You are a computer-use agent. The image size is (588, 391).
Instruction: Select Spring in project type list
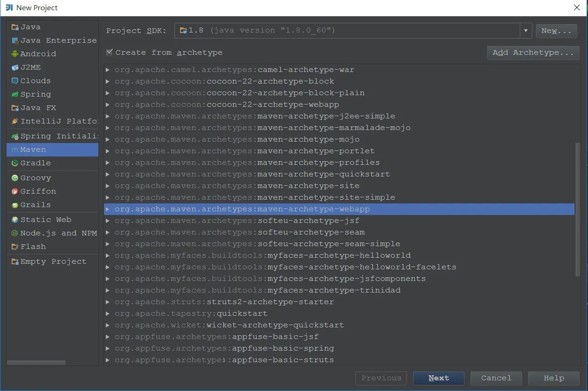click(x=52, y=94)
